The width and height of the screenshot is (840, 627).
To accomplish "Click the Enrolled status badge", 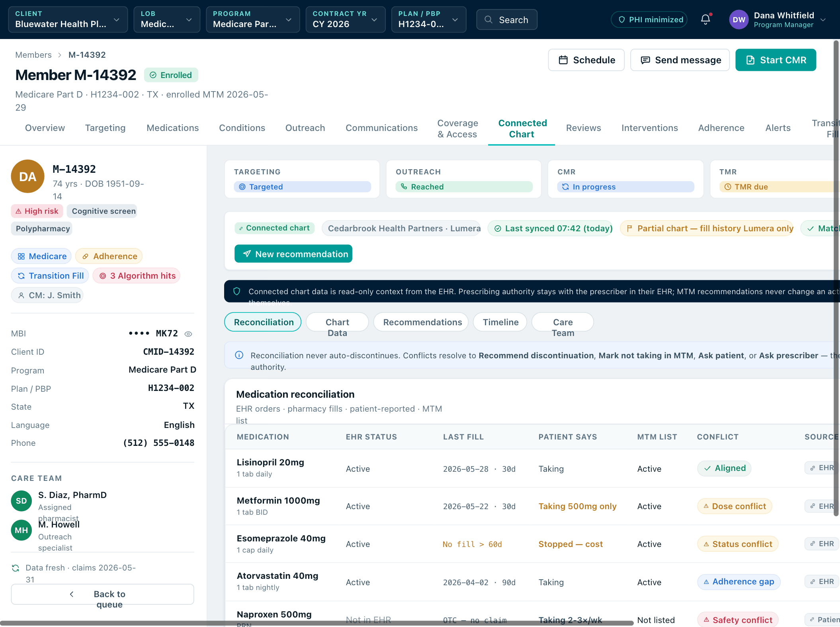I will coord(171,75).
